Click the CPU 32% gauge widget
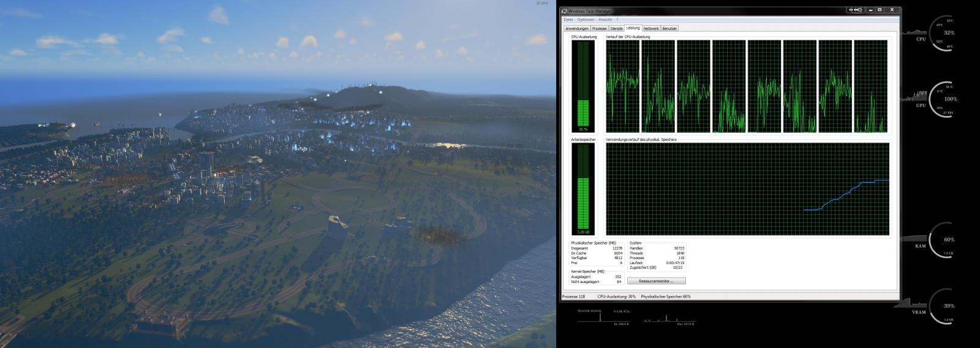Image resolution: width=980 pixels, height=348 pixels. point(942,33)
